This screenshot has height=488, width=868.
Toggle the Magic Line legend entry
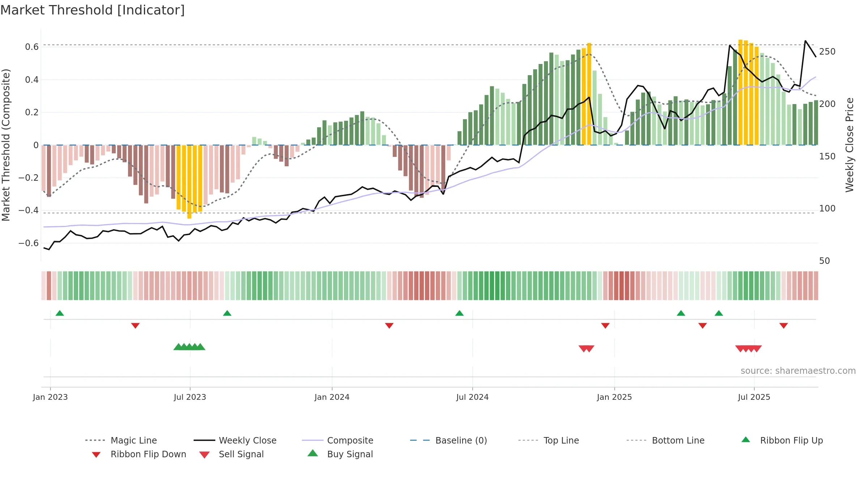click(x=121, y=440)
